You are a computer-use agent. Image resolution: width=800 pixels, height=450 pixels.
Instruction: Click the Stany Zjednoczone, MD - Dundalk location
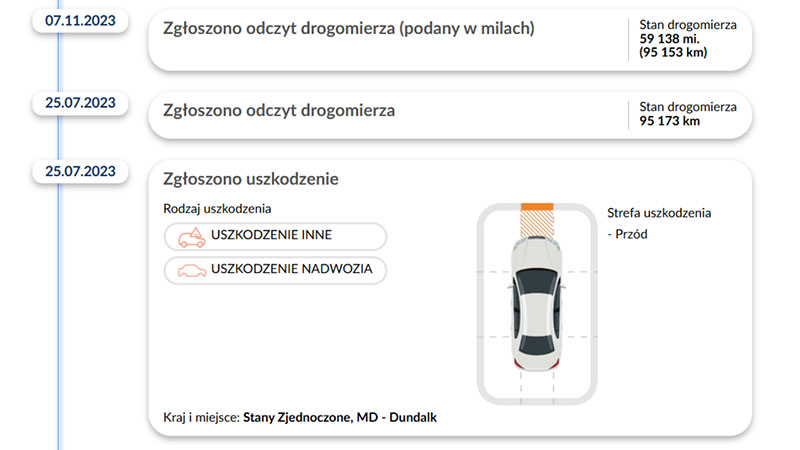(340, 416)
